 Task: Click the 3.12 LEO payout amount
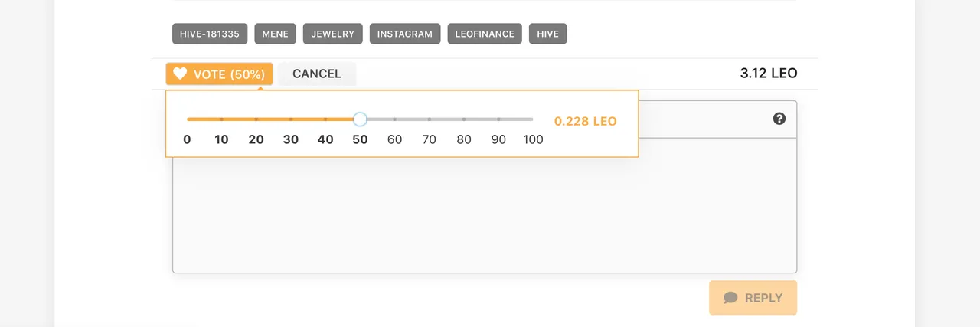[x=769, y=74]
